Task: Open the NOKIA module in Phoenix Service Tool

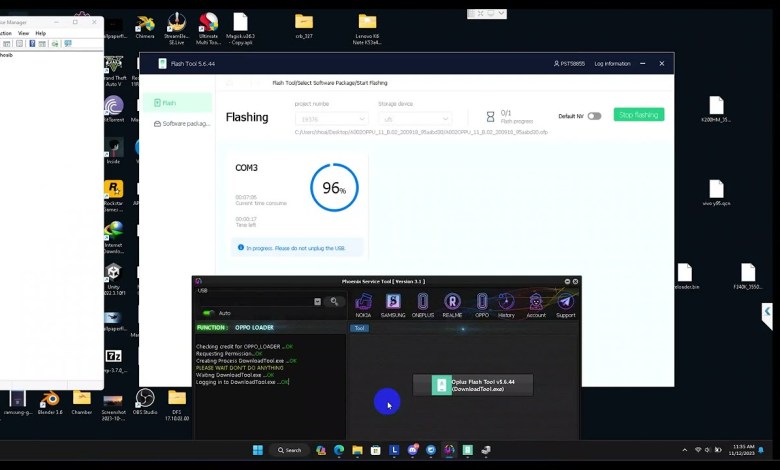Action: (363, 302)
